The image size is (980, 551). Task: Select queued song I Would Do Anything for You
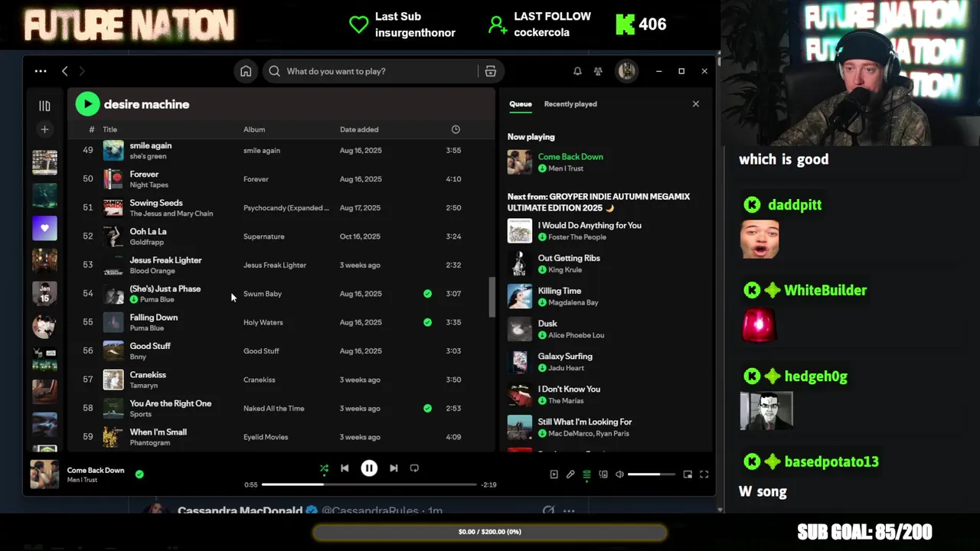pyautogui.click(x=605, y=231)
